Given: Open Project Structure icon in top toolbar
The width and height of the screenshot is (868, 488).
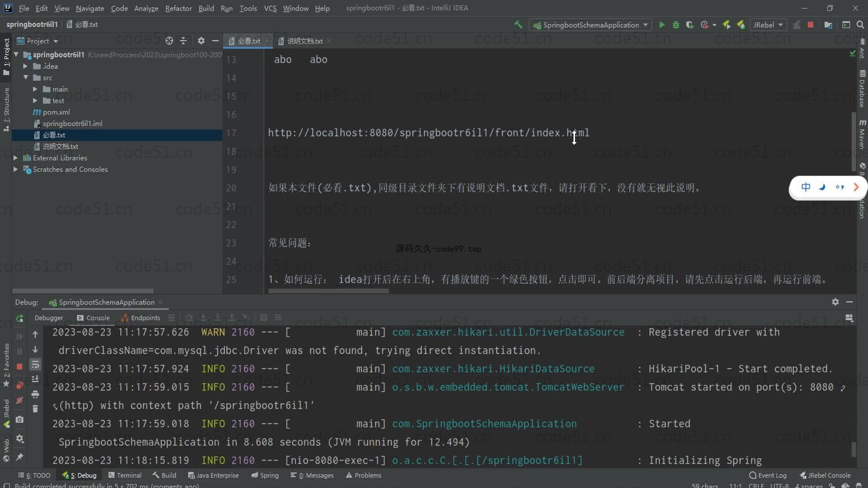Looking at the screenshot, I should pyautogui.click(x=828, y=25).
